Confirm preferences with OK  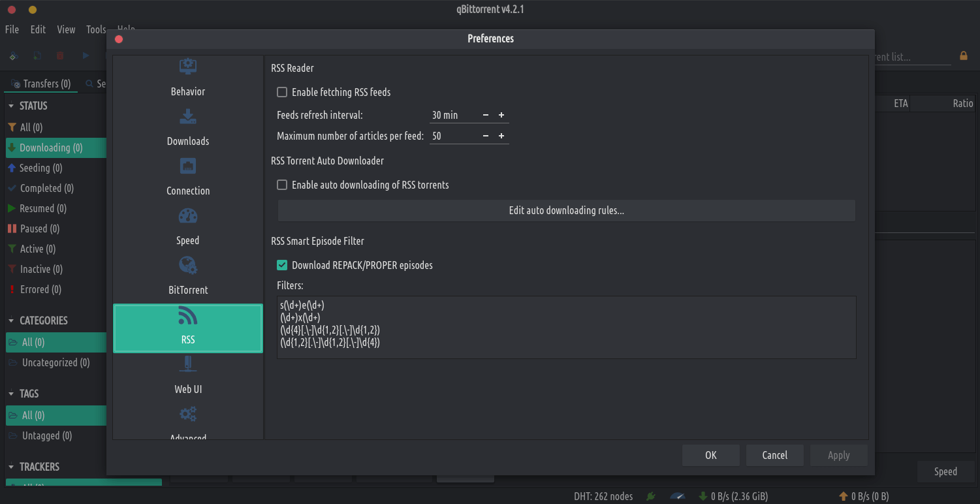(x=711, y=455)
